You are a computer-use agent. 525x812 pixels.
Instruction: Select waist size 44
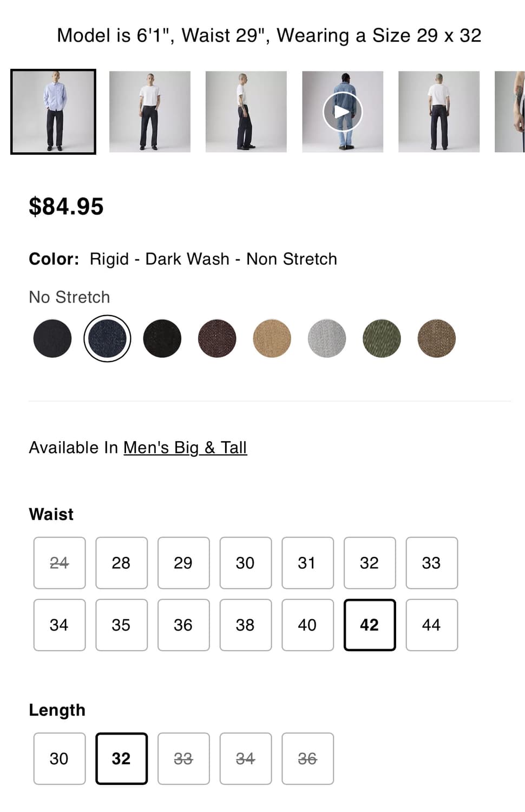tap(431, 625)
